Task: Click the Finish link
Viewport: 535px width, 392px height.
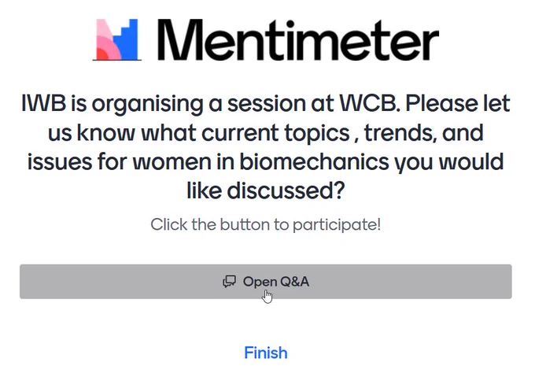Action: click(266, 353)
